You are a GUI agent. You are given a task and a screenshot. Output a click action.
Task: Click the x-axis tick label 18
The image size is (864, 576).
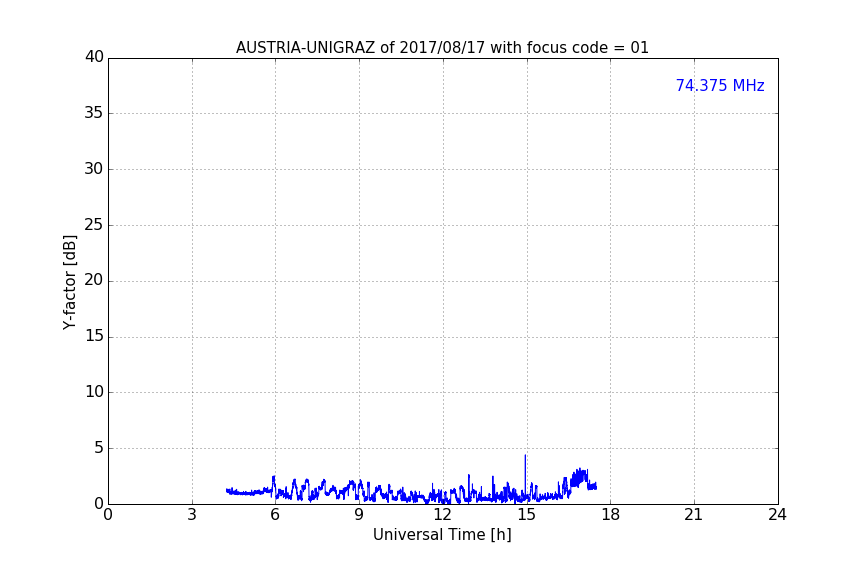coord(610,515)
